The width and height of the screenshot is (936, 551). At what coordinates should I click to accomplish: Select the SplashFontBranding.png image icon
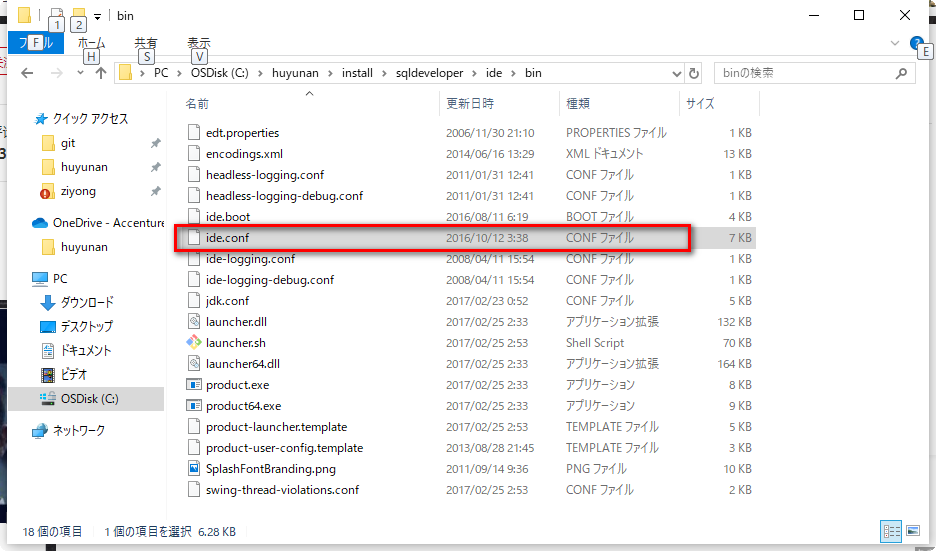click(193, 469)
